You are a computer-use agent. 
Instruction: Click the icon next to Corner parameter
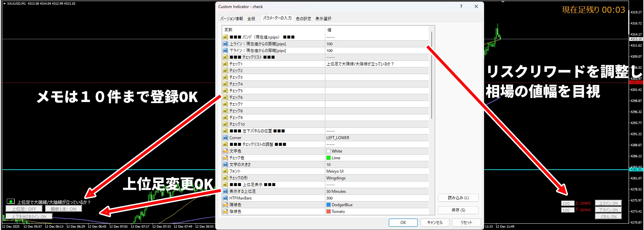point(225,138)
